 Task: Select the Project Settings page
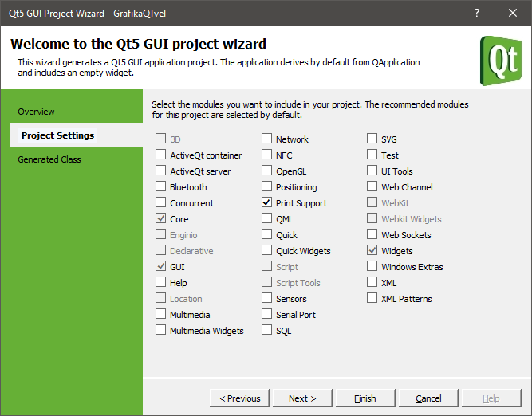[x=57, y=135]
